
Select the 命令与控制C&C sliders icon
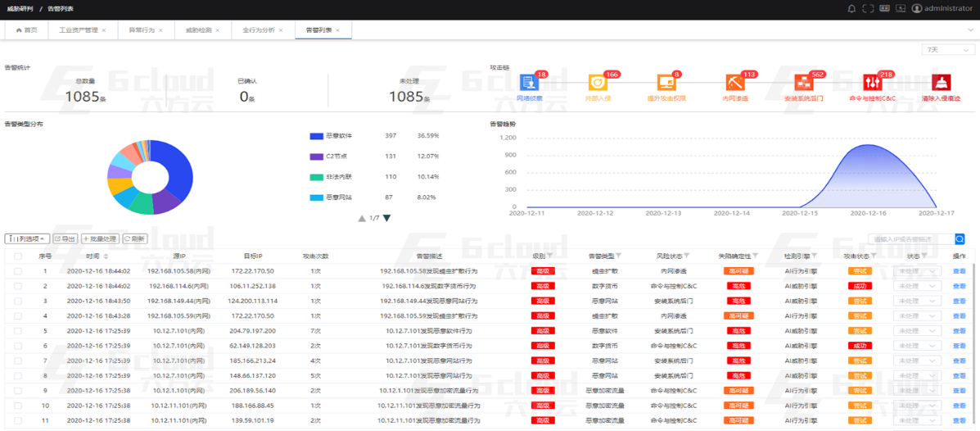(x=873, y=83)
